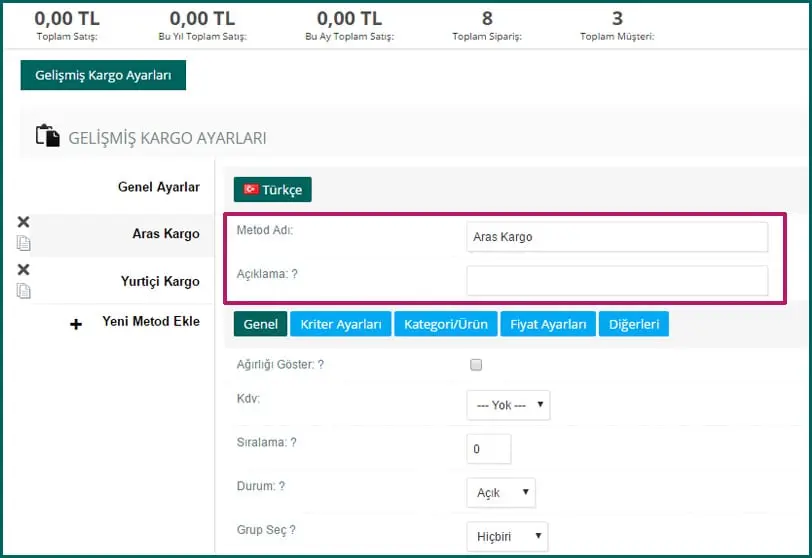The image size is (812, 558).
Task: Click into the Metod Adı text field
Action: 617,237
